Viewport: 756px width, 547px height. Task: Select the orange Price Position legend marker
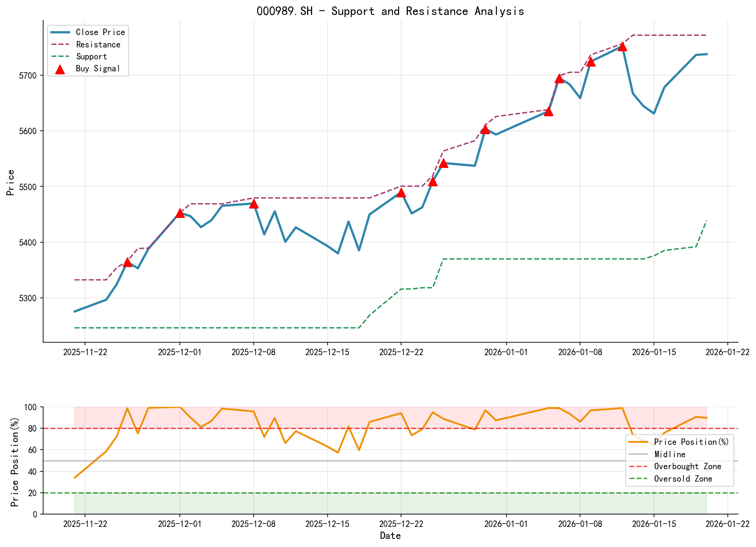point(638,442)
